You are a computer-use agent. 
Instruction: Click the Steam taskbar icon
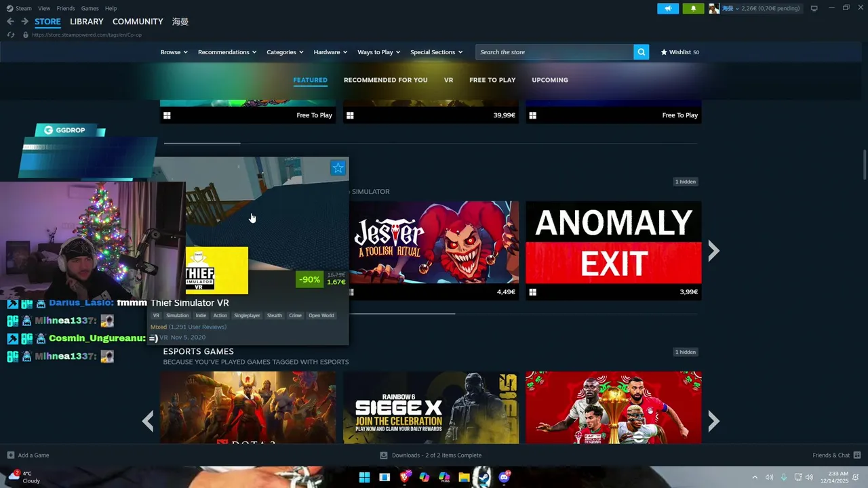point(484,477)
